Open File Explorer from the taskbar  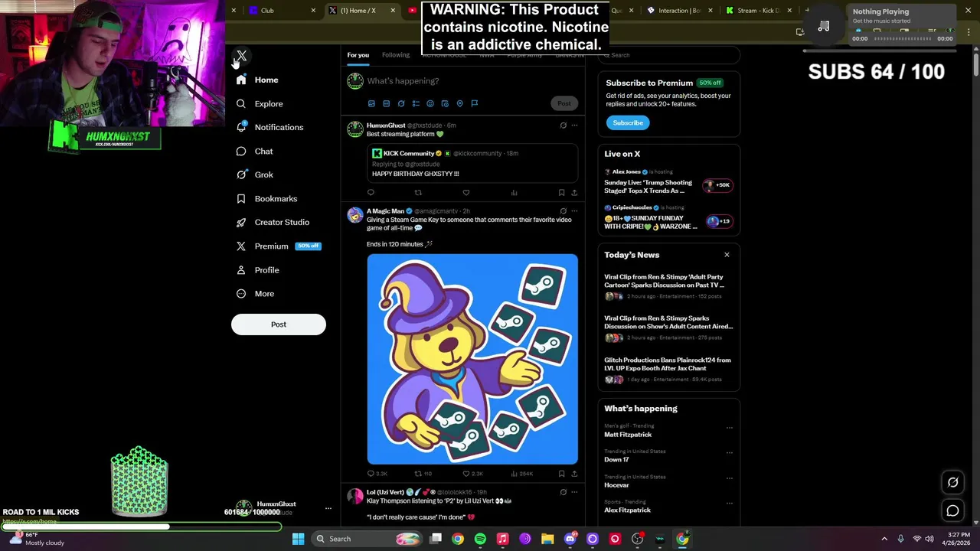coord(547,539)
